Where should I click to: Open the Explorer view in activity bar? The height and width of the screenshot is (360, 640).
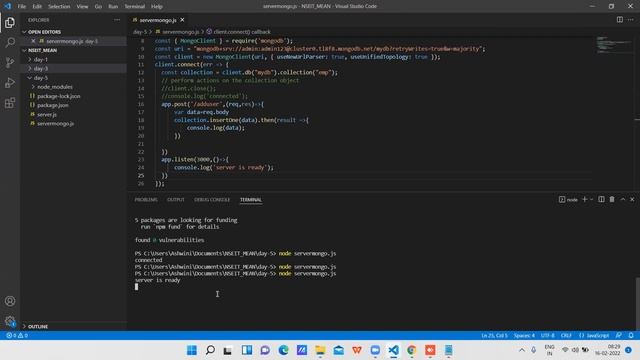(10, 22)
